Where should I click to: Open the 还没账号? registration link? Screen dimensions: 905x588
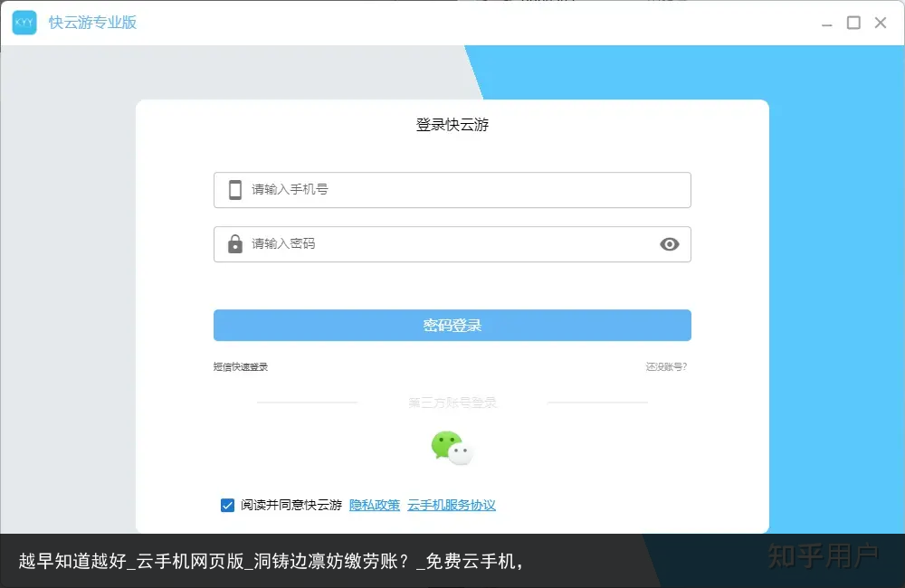click(666, 367)
